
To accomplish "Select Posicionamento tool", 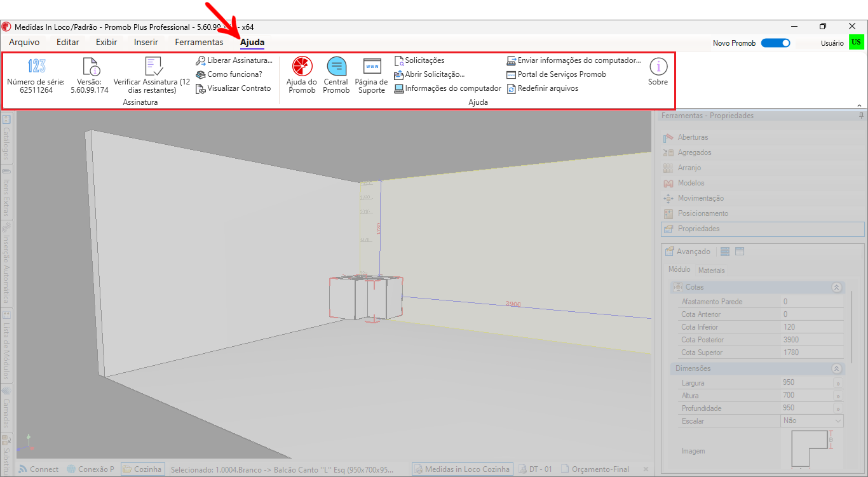I will pos(763,213).
